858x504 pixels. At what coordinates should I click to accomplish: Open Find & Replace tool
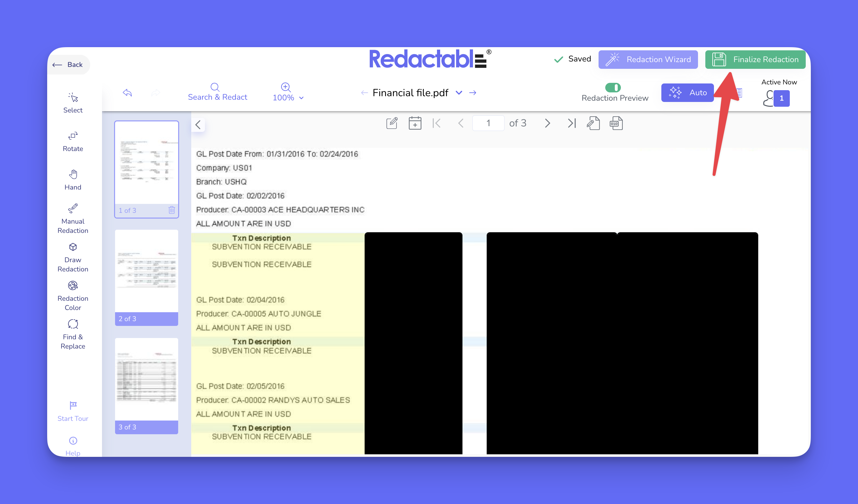(73, 334)
